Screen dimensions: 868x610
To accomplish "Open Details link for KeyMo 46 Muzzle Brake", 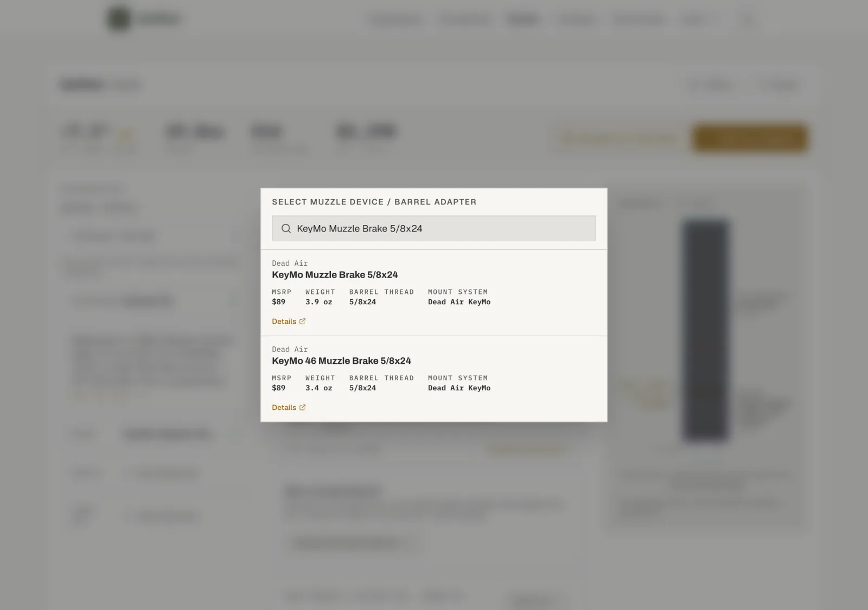I will [289, 408].
